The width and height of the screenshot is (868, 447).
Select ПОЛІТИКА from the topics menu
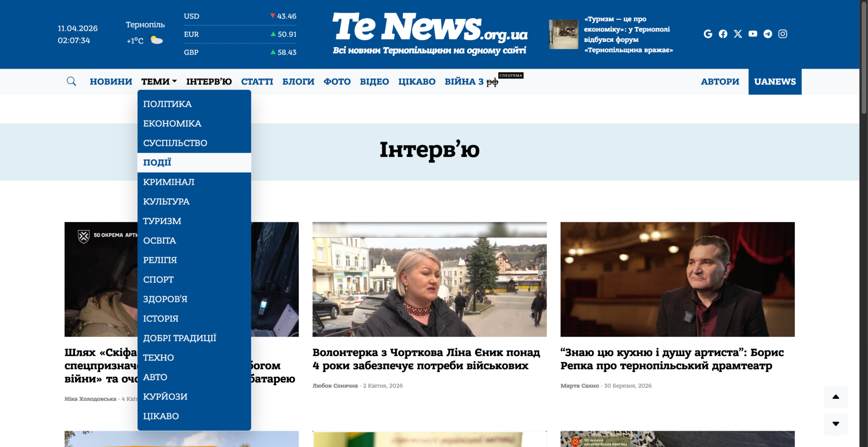tap(194, 104)
